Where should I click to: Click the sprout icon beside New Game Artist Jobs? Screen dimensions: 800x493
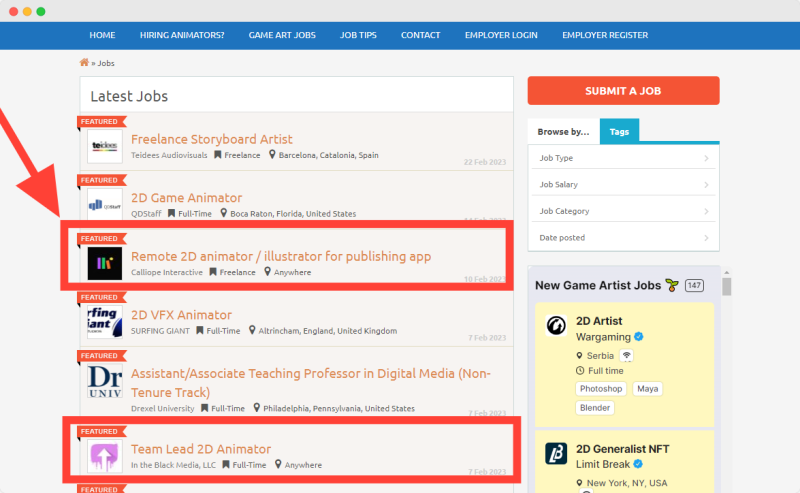[x=672, y=285]
